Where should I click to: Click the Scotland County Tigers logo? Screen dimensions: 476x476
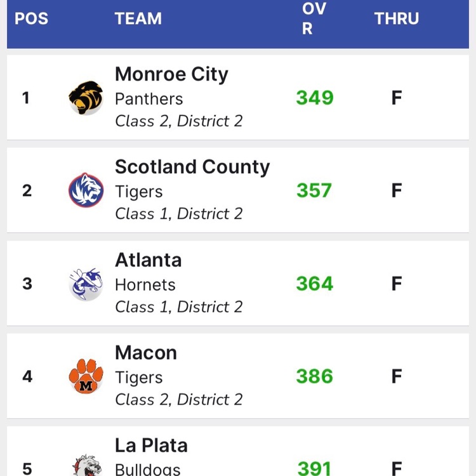[86, 190]
